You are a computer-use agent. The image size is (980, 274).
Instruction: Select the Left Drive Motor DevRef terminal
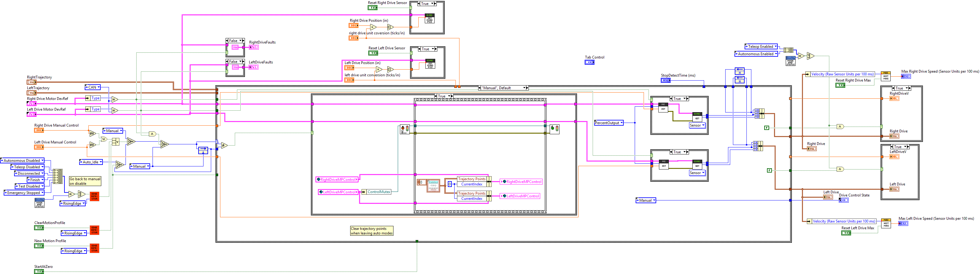click(x=32, y=114)
